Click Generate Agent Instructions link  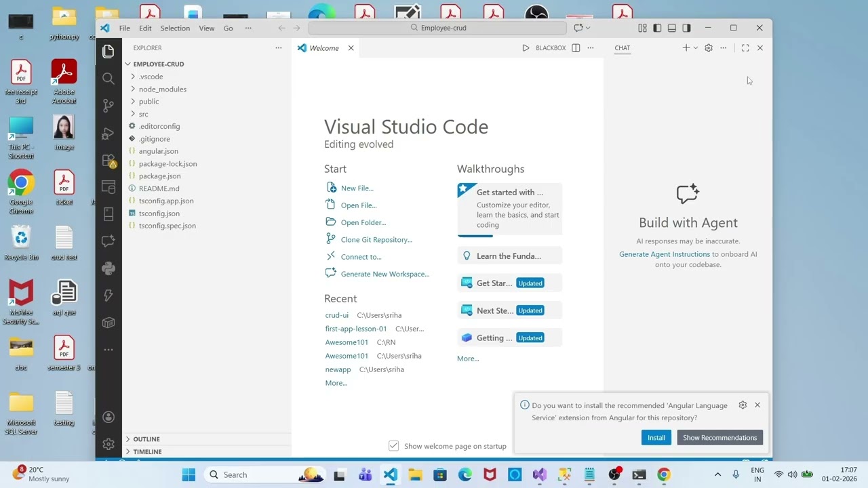[x=665, y=254]
